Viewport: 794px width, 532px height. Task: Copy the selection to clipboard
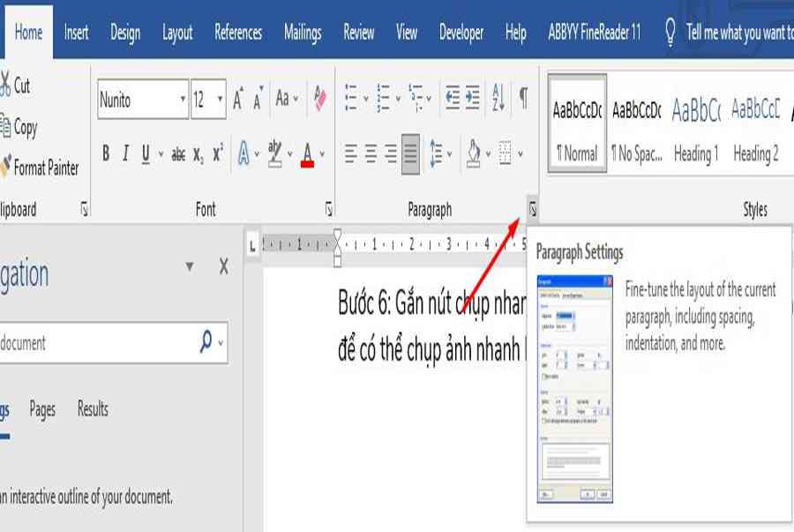(19, 127)
